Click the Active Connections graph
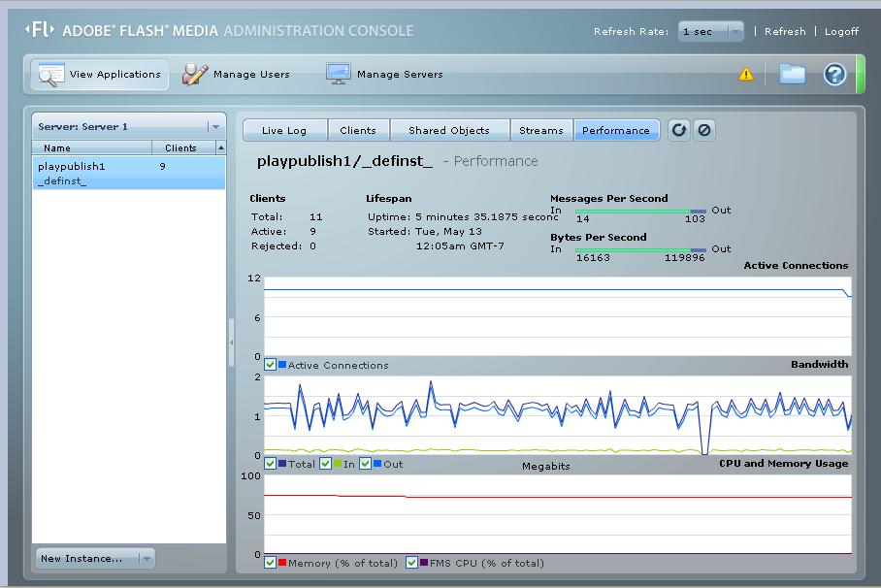 557,316
